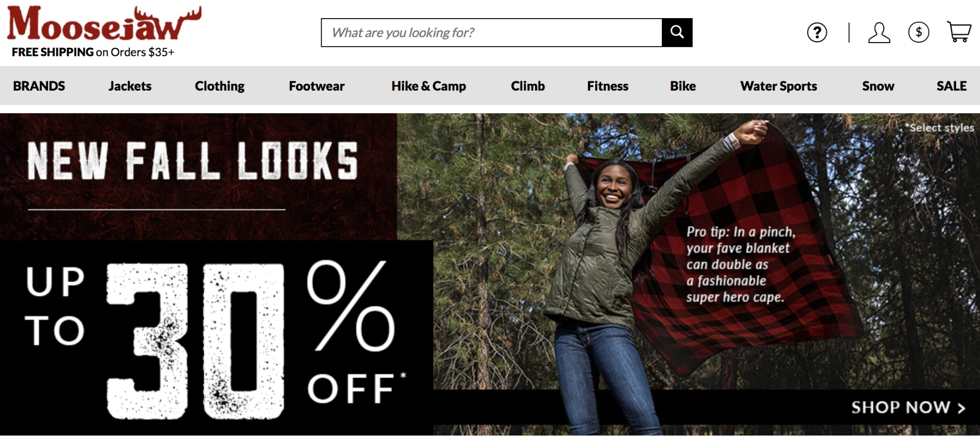
Task: Click the magnifying glass search button
Action: [x=677, y=32]
